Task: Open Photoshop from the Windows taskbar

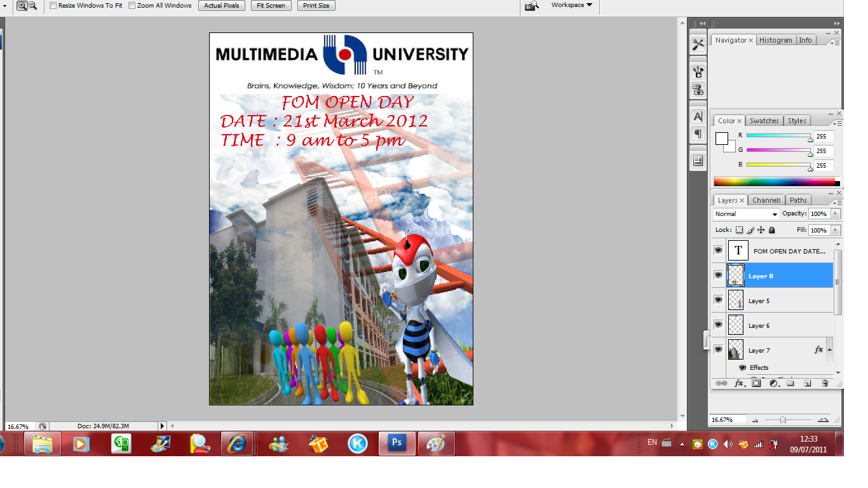Action: tap(397, 443)
